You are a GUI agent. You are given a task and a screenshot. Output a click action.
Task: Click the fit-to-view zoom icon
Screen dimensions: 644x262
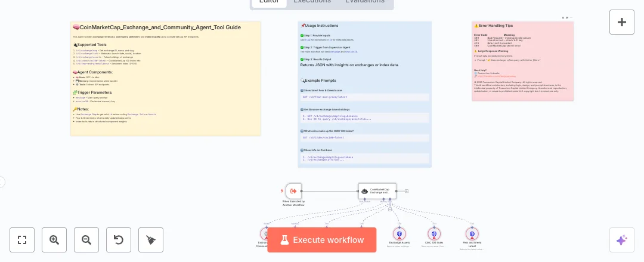(x=22, y=240)
